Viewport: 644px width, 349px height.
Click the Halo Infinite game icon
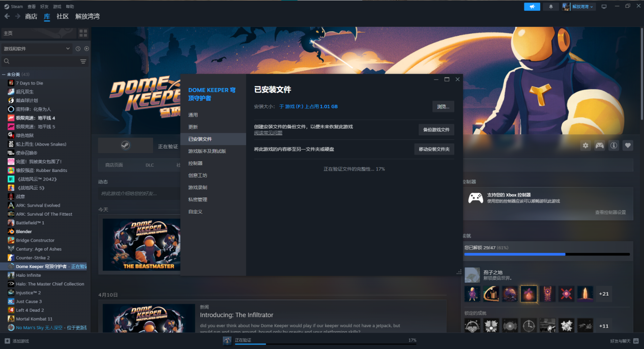tap(11, 275)
